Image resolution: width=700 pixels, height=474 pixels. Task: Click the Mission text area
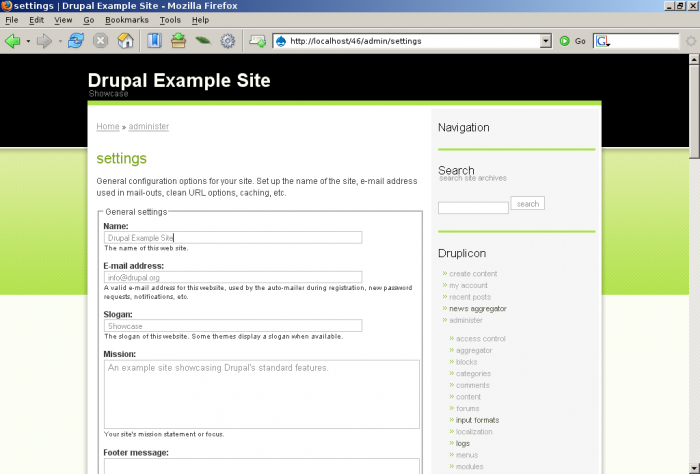click(x=262, y=395)
